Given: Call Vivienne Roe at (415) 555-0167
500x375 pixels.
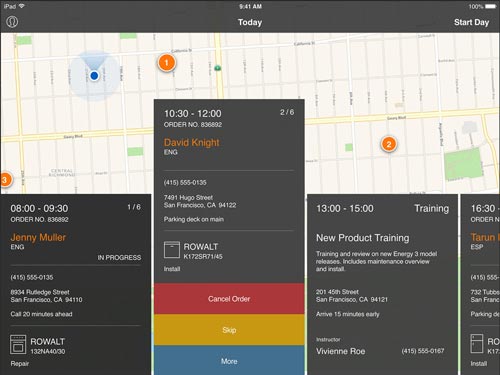Looking at the screenshot, I should (422, 351).
